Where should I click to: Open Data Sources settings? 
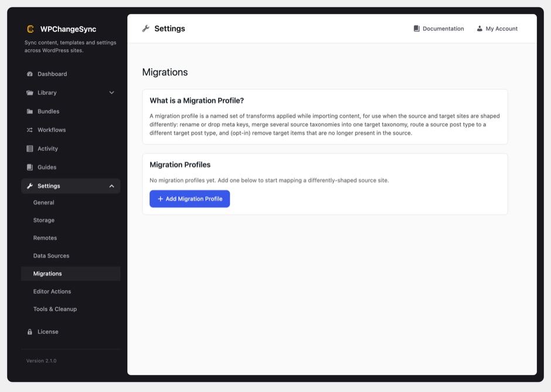click(x=70, y=255)
